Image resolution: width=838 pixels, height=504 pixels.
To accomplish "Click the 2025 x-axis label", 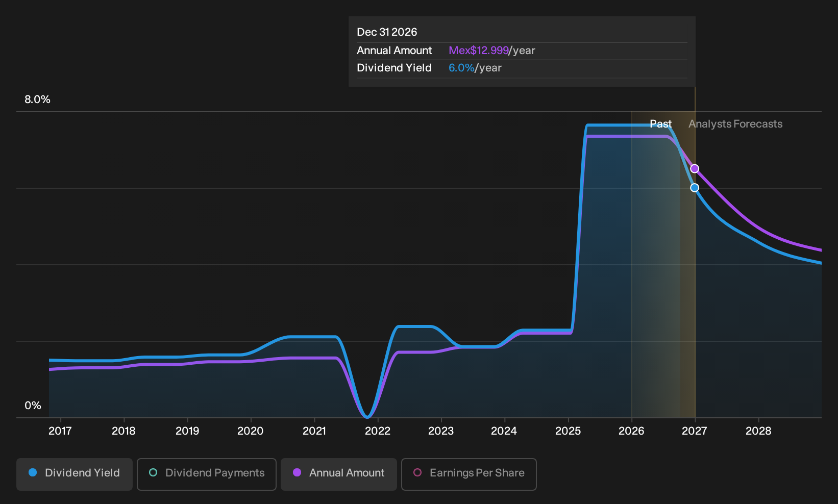I will [x=568, y=431].
